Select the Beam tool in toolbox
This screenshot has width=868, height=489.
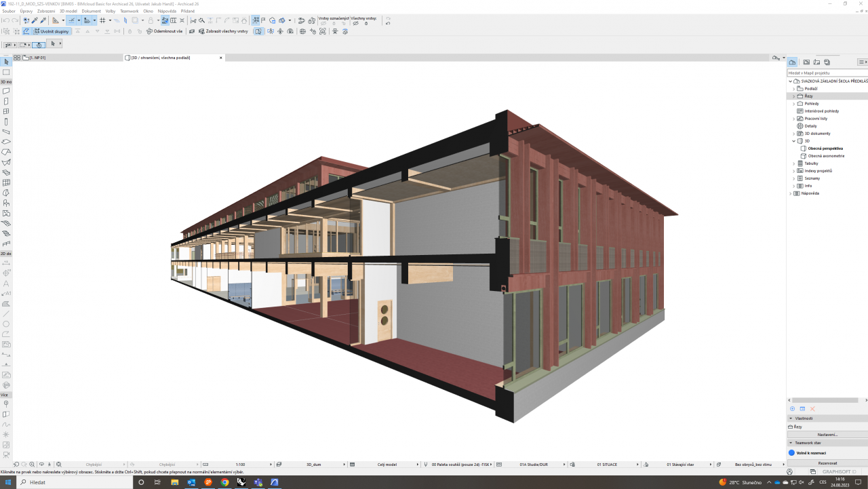(6, 132)
